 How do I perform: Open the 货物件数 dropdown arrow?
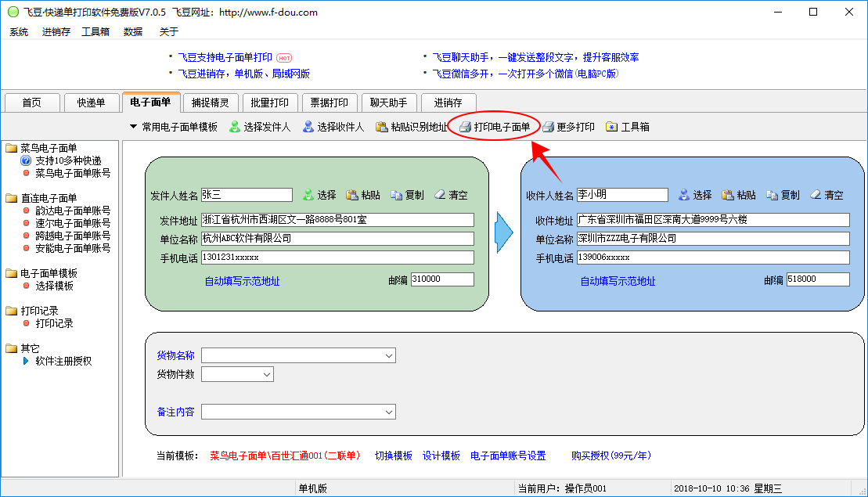[267, 375]
